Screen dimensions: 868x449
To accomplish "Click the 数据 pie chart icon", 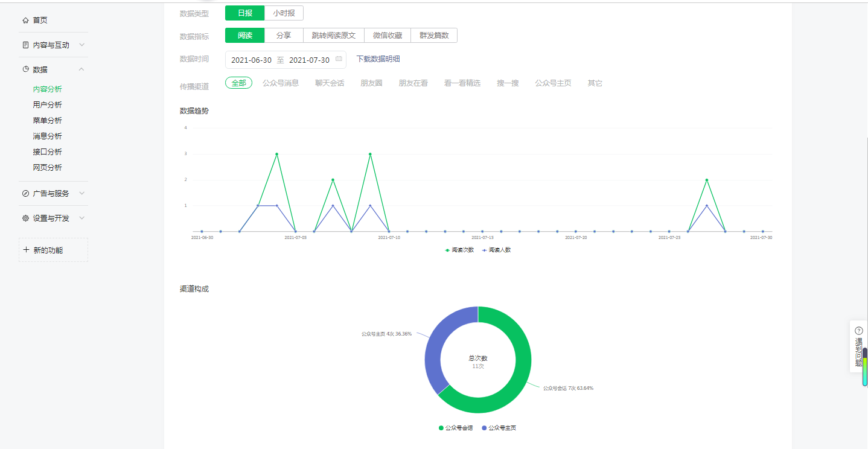I will (25, 69).
